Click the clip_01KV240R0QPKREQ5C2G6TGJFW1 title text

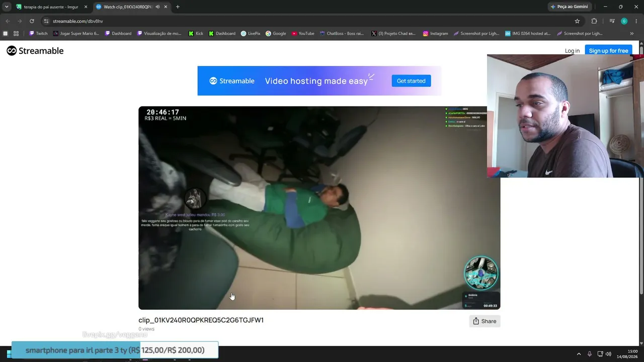pyautogui.click(x=201, y=320)
